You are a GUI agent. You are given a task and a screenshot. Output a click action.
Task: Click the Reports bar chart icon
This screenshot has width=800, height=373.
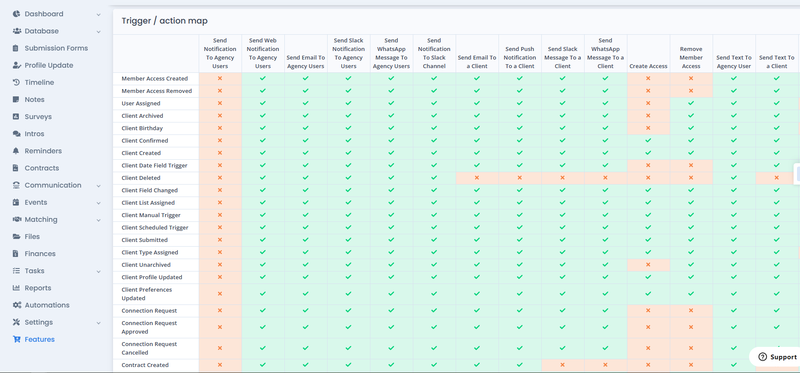[x=16, y=288]
